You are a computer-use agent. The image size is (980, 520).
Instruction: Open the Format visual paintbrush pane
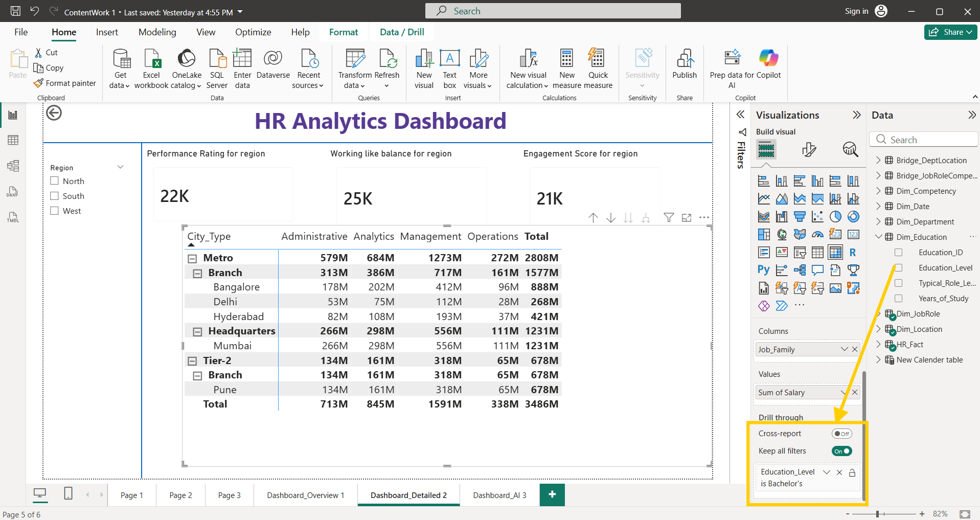pyautogui.click(x=809, y=149)
